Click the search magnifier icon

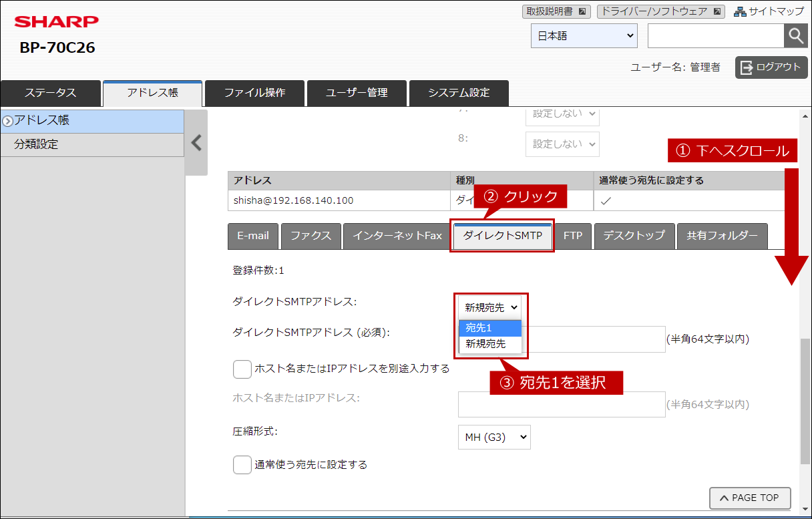795,36
